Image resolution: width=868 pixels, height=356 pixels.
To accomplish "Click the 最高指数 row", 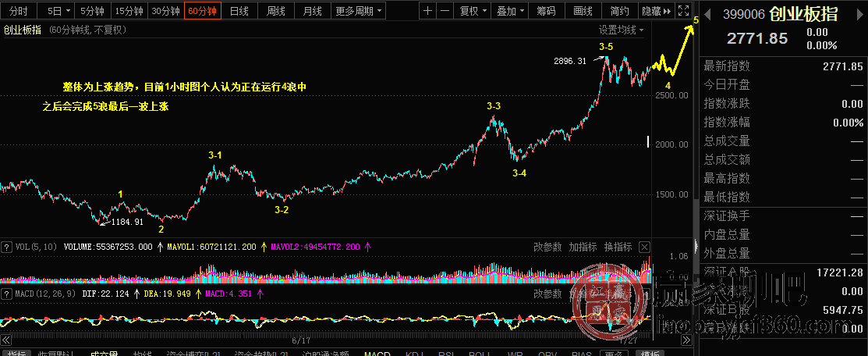I will (x=783, y=178).
